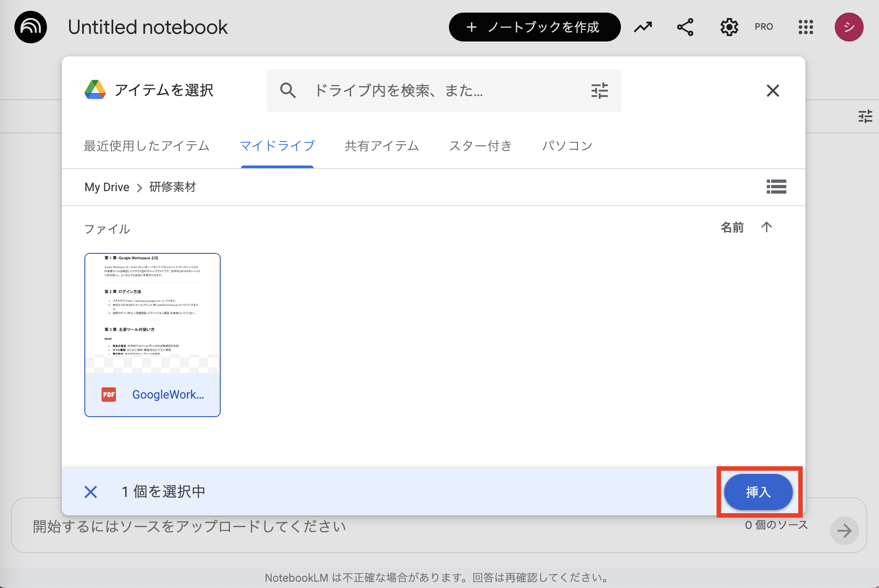Switch to the 共有アイテム tab
879x588 pixels.
coord(381,146)
